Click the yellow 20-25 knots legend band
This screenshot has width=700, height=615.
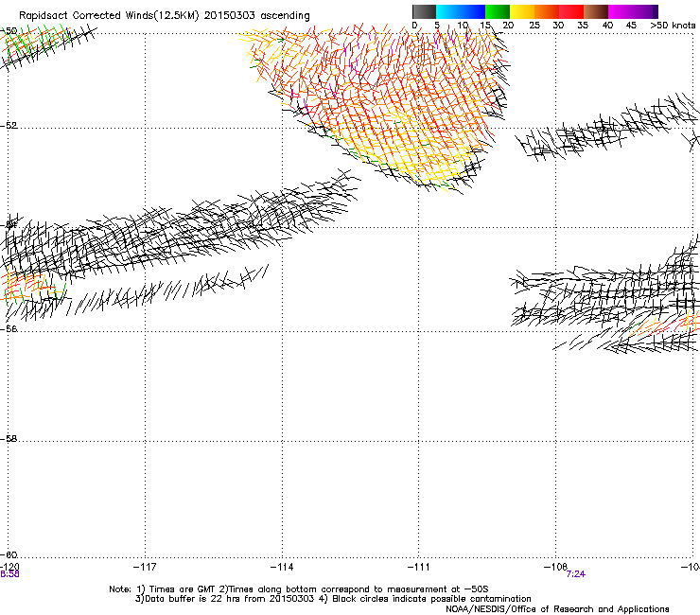tap(522, 11)
